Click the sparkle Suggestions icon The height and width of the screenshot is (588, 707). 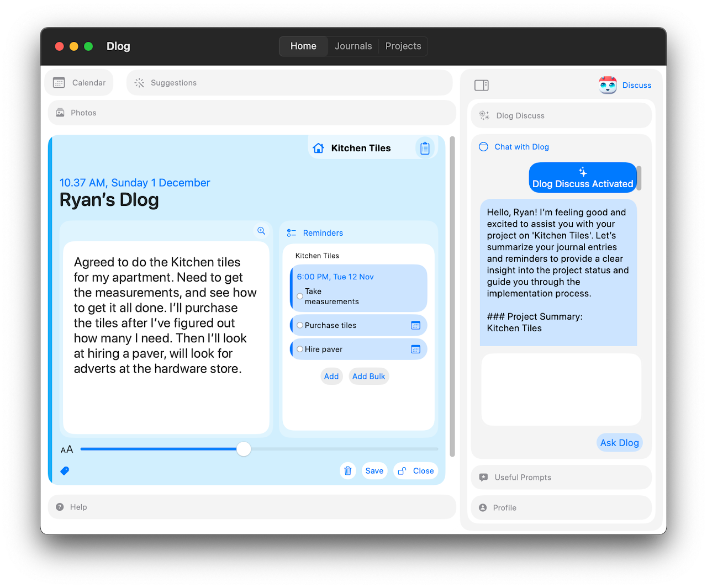(139, 83)
